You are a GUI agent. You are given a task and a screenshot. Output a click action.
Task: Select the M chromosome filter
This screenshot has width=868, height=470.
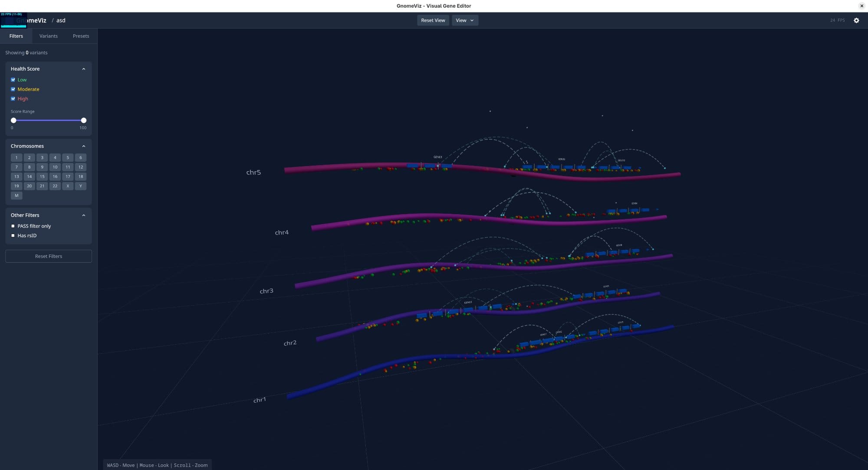click(x=16, y=196)
